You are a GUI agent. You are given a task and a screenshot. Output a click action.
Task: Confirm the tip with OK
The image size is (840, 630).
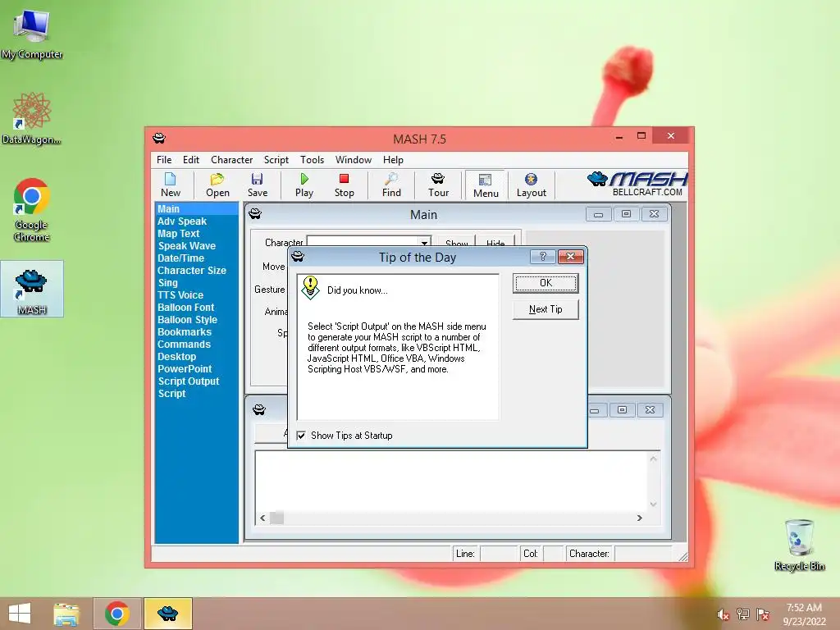click(x=546, y=283)
